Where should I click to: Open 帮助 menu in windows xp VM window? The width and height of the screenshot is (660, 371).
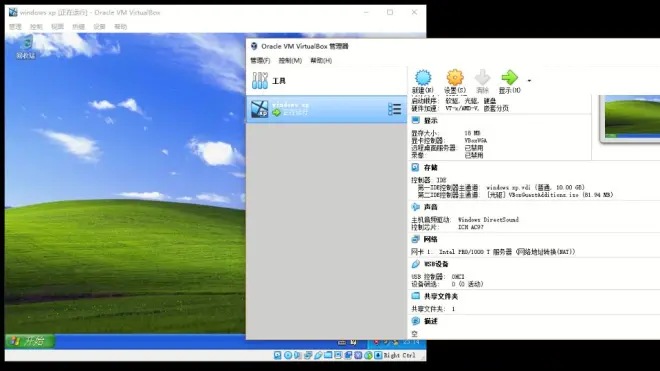pyautogui.click(x=120, y=27)
